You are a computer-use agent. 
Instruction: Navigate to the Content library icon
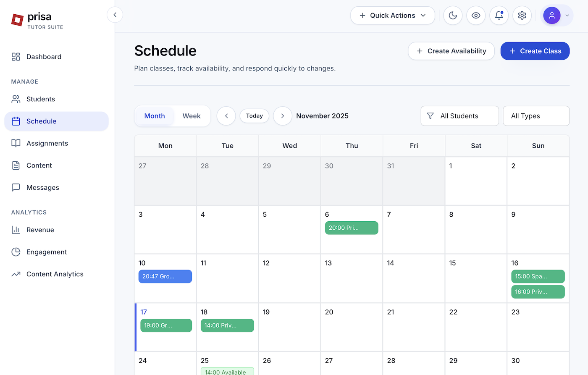pyautogui.click(x=16, y=165)
